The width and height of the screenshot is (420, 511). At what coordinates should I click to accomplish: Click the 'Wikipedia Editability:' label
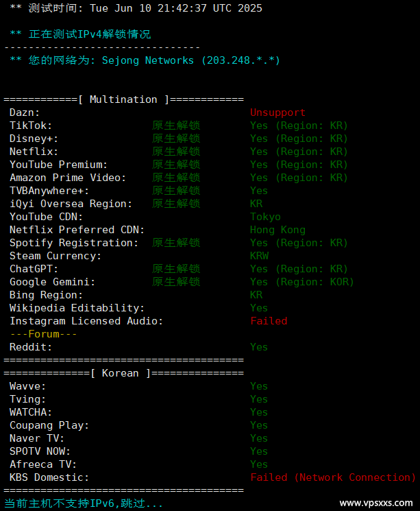pyautogui.click(x=77, y=308)
